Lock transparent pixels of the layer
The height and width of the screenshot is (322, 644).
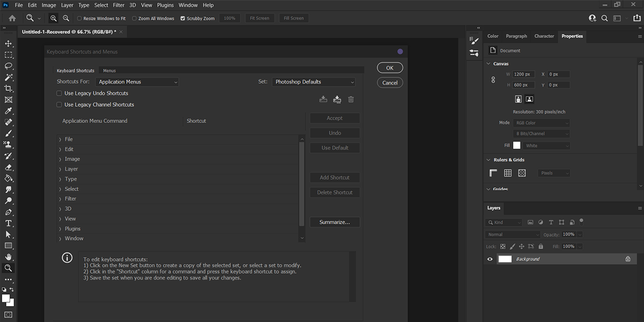point(503,246)
